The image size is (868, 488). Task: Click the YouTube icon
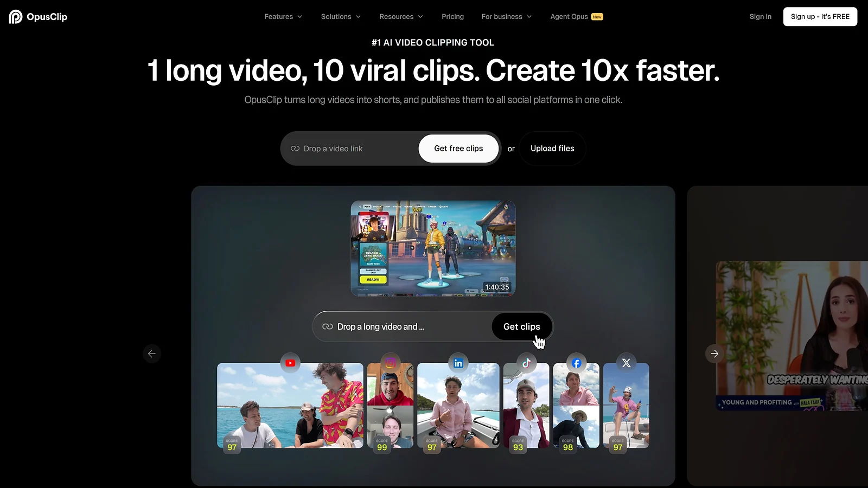coord(290,363)
